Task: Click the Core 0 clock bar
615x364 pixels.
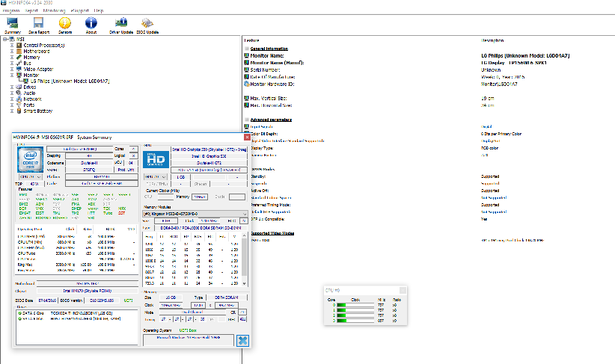Action: pos(355,305)
